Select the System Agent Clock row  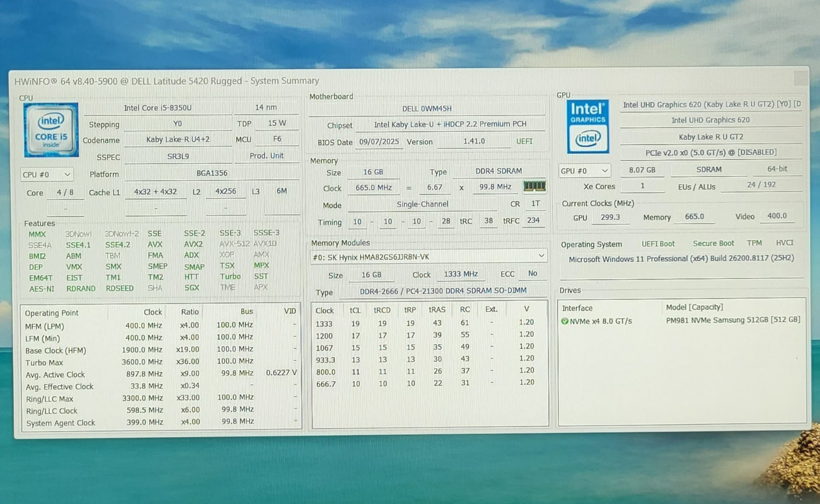(x=161, y=422)
